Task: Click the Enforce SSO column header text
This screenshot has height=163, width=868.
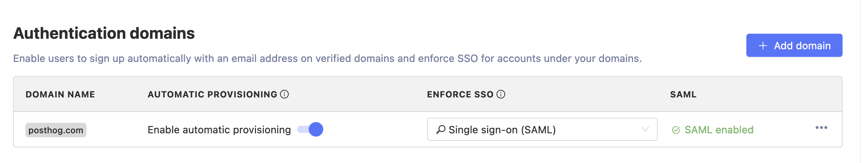Action: point(460,95)
